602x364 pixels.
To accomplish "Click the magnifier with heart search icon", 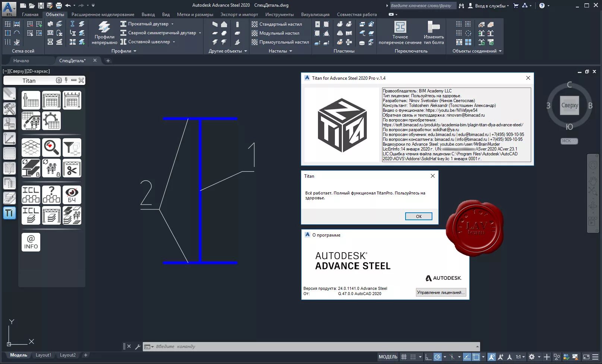I will pos(51,148).
